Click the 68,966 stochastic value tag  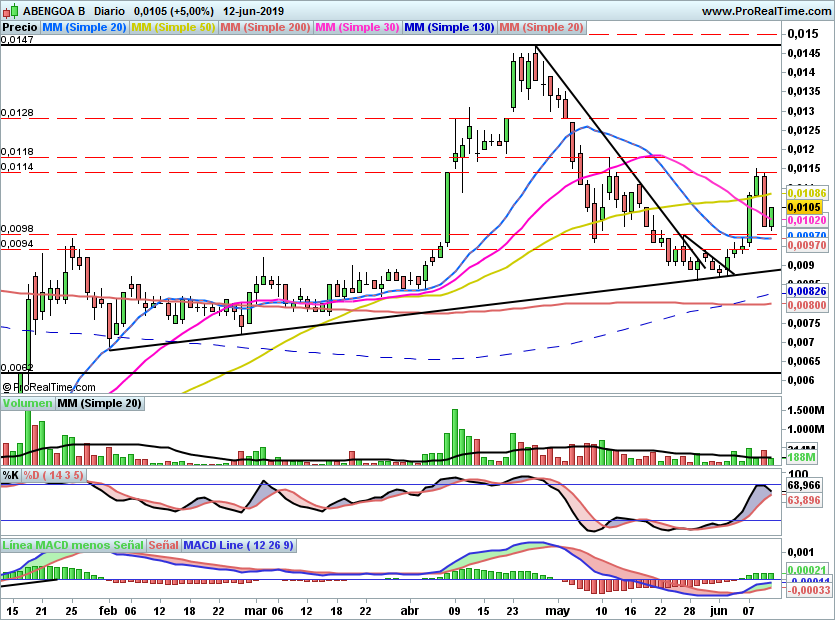click(x=805, y=485)
